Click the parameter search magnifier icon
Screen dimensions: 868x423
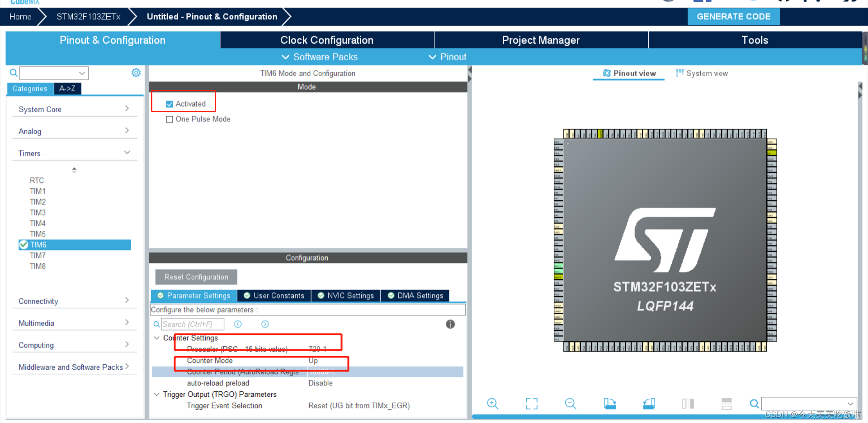coord(156,324)
